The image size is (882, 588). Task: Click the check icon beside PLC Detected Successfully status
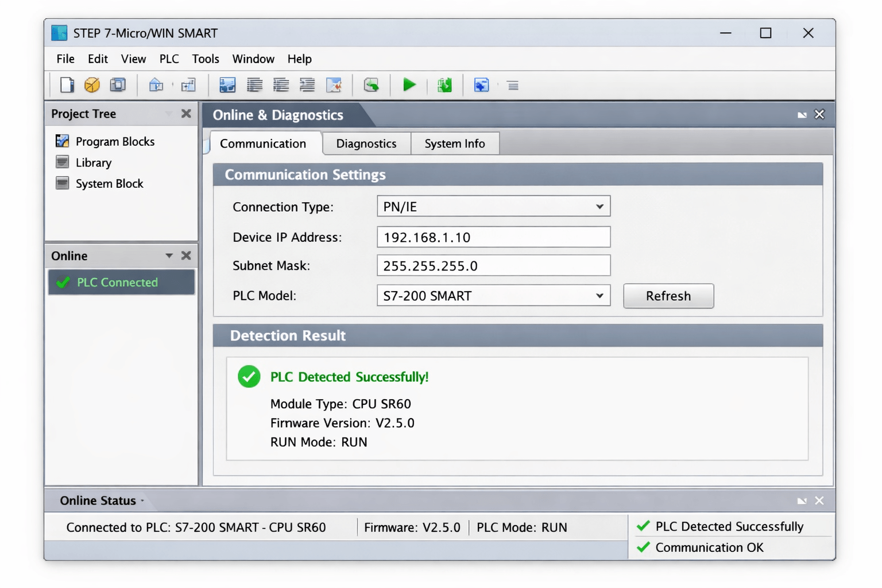point(643,526)
